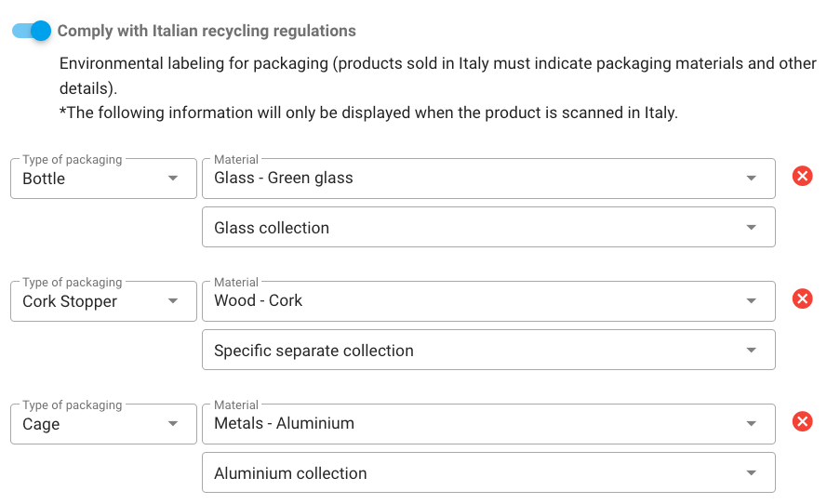Expand the Glass - Green glass material dropdown
The image size is (827, 504).
pyautogui.click(x=487, y=179)
